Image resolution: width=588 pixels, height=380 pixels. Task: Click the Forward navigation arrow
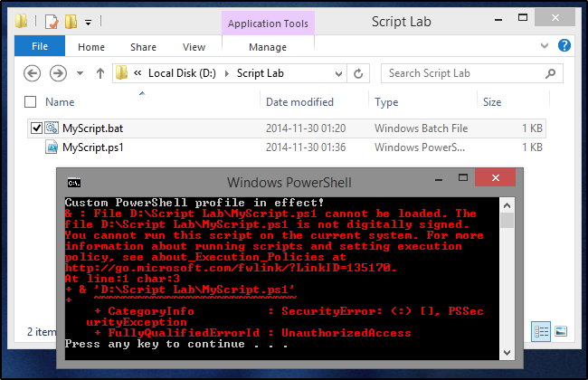58,73
